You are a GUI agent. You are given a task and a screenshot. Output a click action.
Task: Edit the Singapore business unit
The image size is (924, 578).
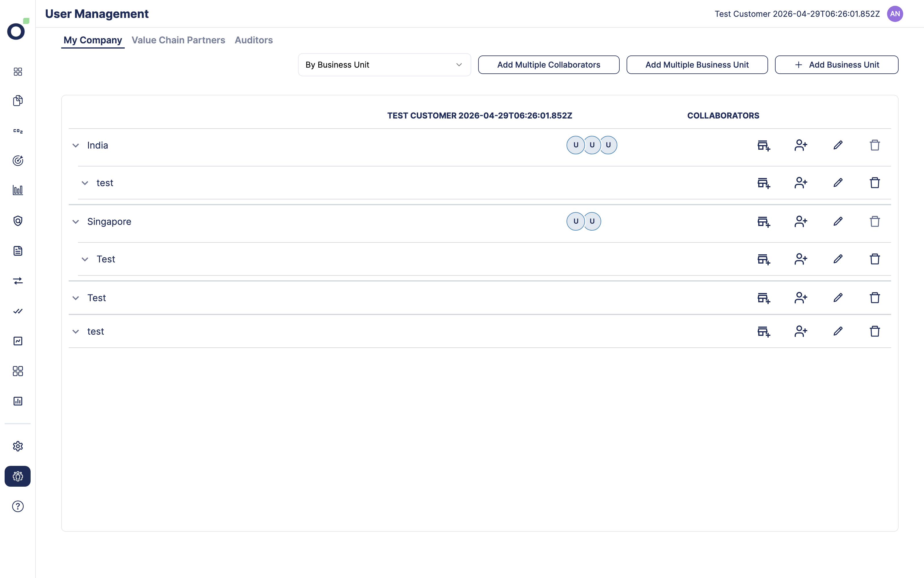click(838, 221)
